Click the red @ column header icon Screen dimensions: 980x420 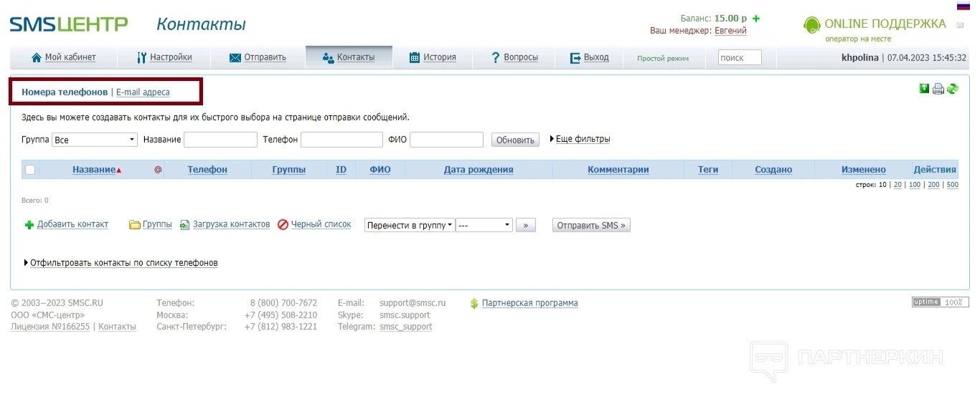click(x=158, y=170)
